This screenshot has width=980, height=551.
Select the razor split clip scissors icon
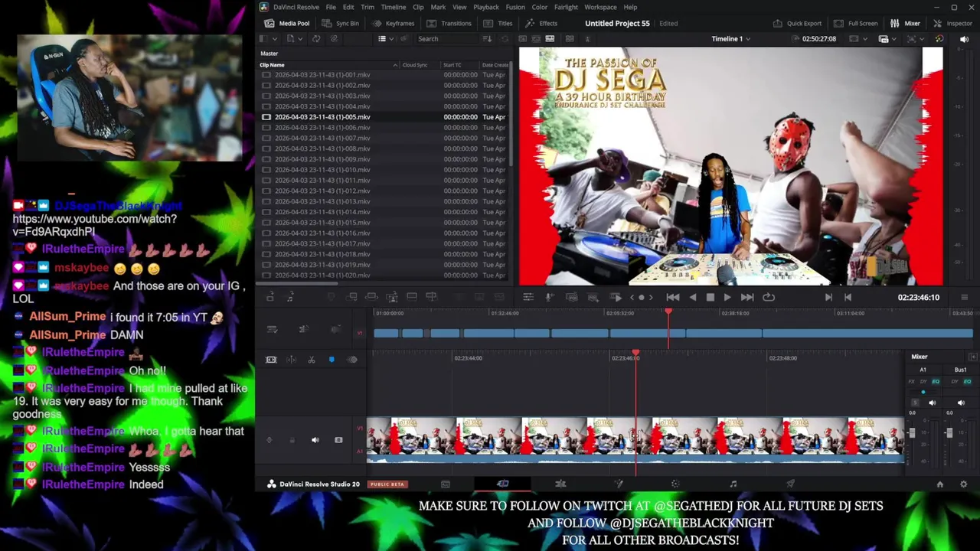tap(312, 360)
